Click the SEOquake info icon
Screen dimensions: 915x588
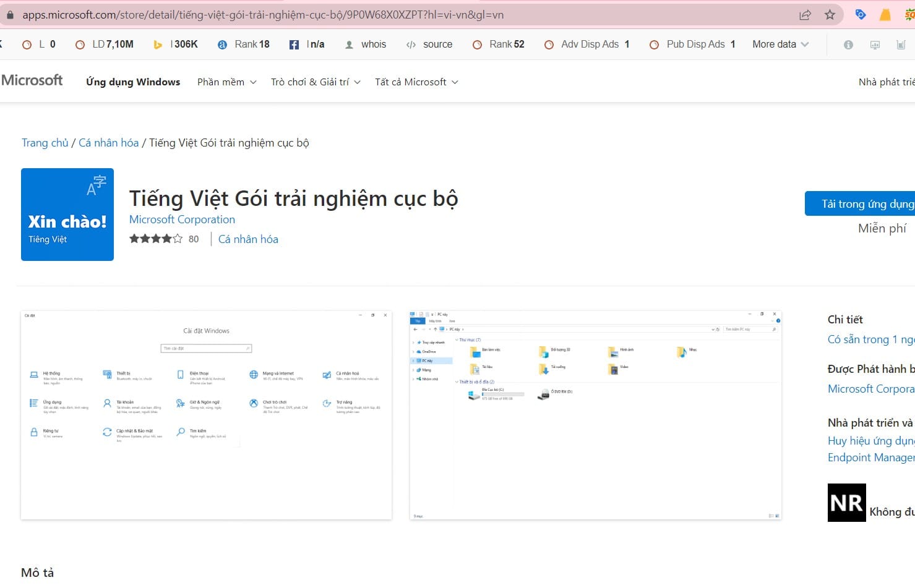point(848,45)
